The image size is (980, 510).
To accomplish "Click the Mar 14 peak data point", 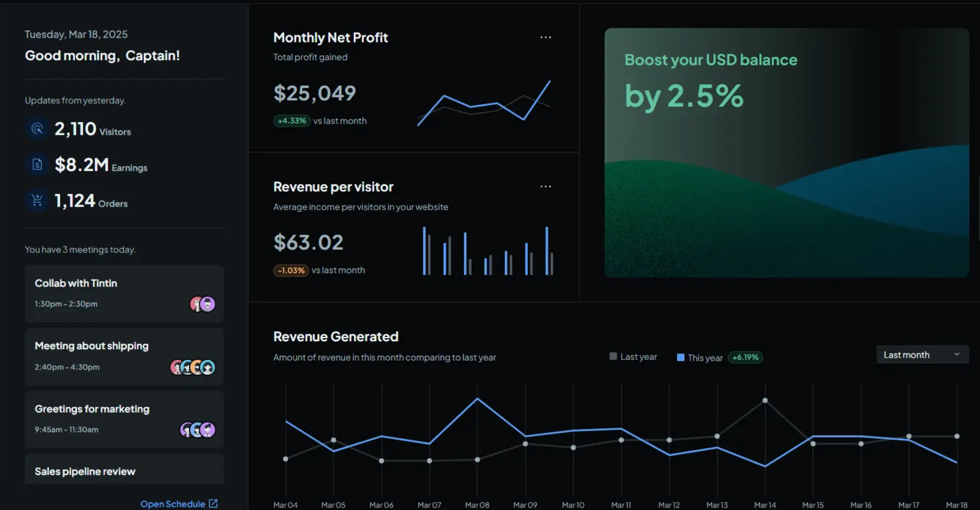I will [x=765, y=400].
